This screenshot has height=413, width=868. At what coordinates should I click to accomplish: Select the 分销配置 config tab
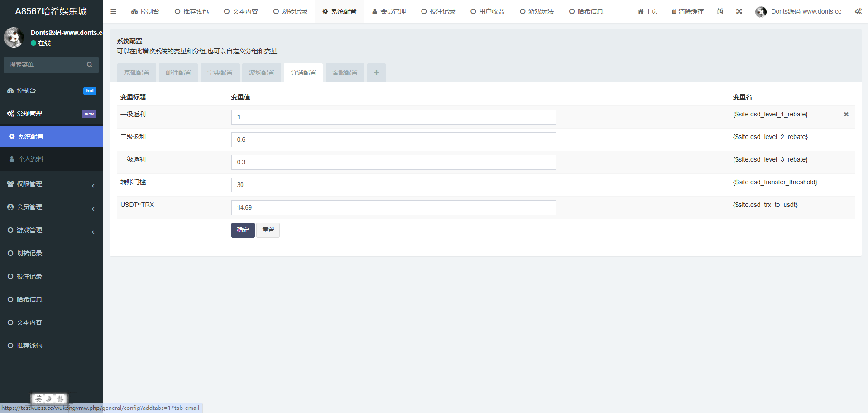coord(303,72)
